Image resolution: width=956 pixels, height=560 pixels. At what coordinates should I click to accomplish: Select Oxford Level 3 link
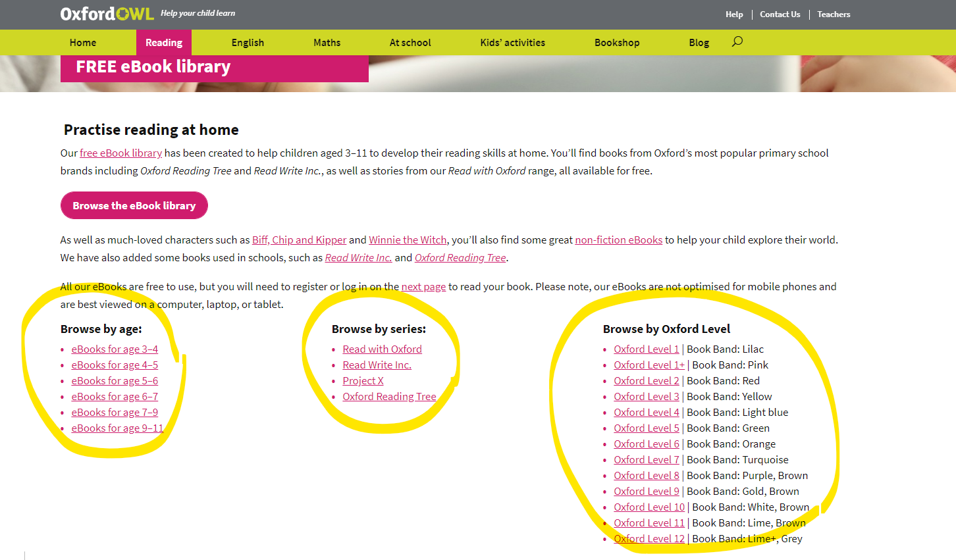point(647,396)
